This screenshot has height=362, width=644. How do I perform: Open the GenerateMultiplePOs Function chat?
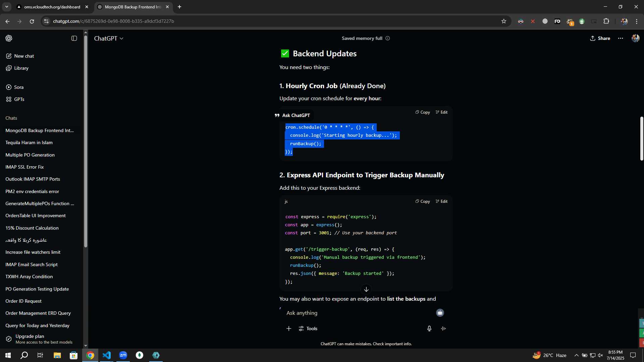pyautogui.click(x=40, y=203)
